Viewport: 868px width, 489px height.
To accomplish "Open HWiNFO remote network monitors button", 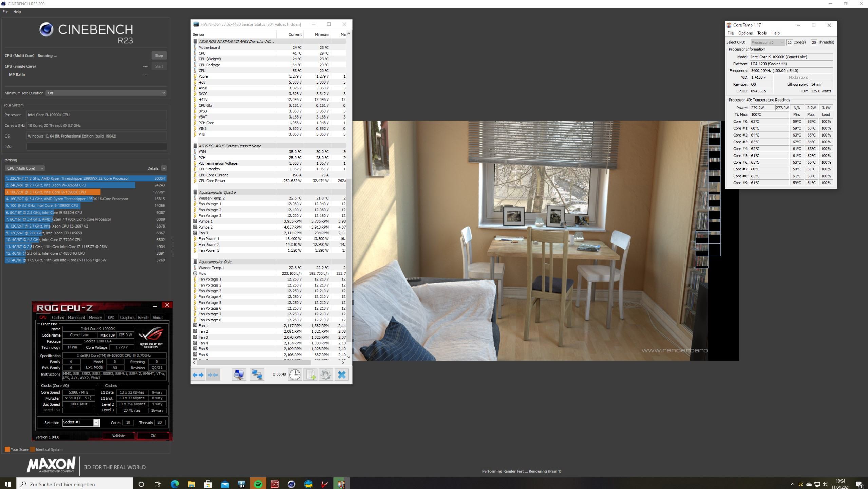I will pyautogui.click(x=257, y=375).
